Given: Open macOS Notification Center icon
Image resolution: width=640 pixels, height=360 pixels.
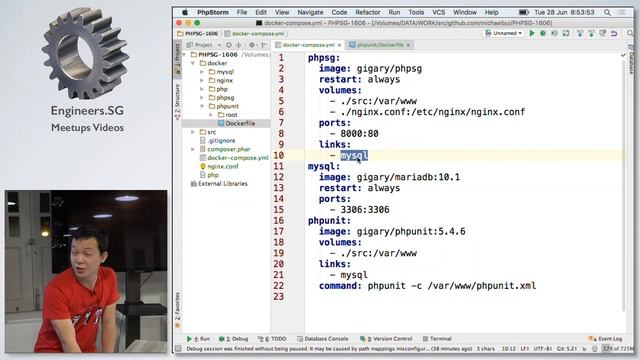Looking at the screenshot, I should tap(622, 12).
